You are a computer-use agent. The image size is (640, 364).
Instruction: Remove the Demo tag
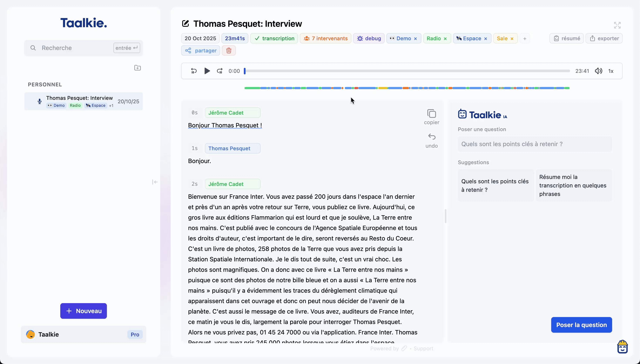tap(415, 39)
